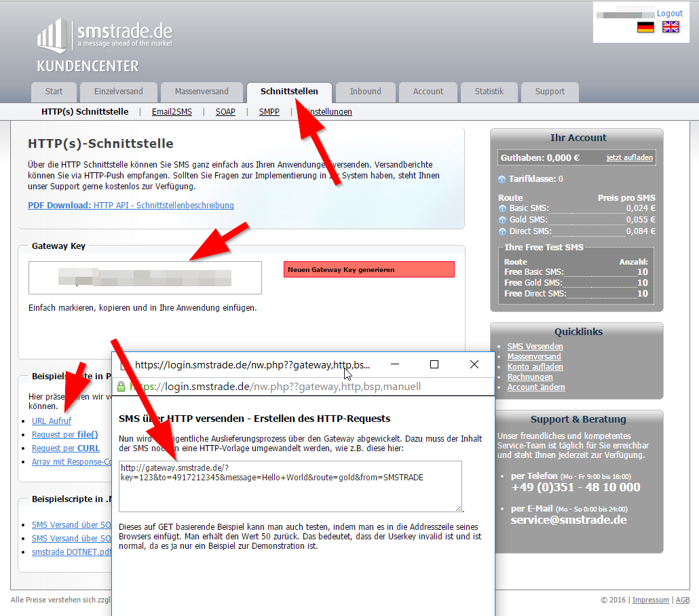Open Account ändern quicklink
Image resolution: width=699 pixels, height=616 pixels.
tap(536, 388)
